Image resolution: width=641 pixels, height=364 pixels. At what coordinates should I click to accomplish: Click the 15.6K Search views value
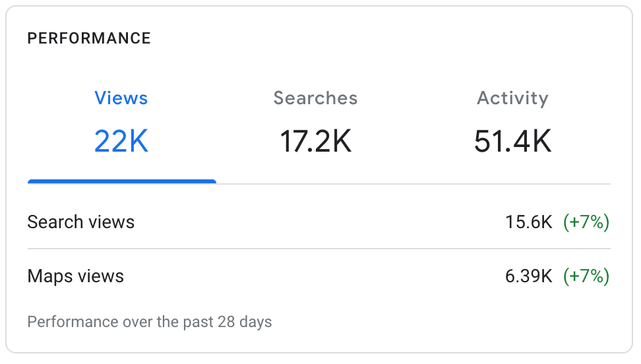click(x=528, y=222)
